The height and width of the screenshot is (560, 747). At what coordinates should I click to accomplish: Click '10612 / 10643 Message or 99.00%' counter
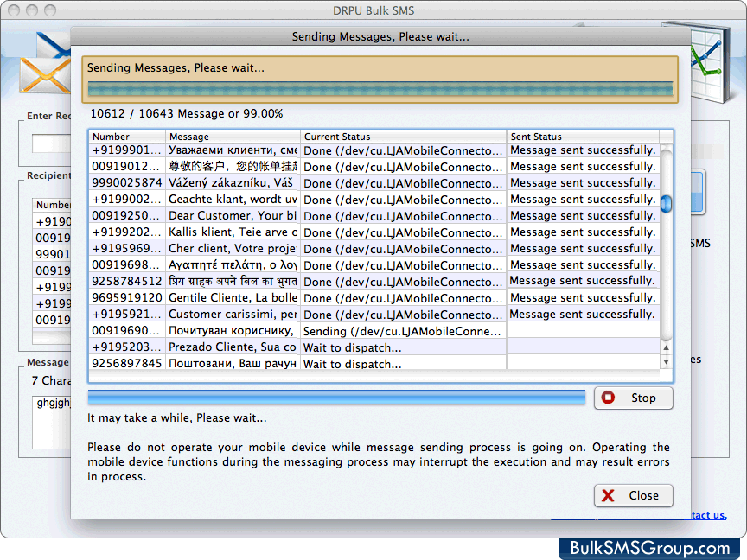pyautogui.click(x=187, y=114)
